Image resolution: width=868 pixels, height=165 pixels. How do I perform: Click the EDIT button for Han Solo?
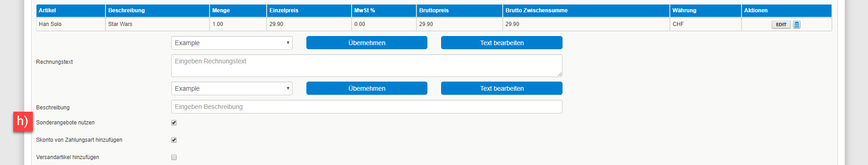pyautogui.click(x=781, y=25)
